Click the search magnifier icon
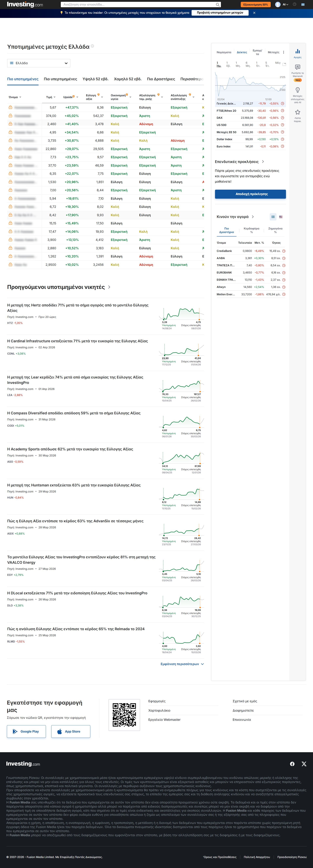The width and height of the screenshot is (313, 868). pyautogui.click(x=218, y=5)
